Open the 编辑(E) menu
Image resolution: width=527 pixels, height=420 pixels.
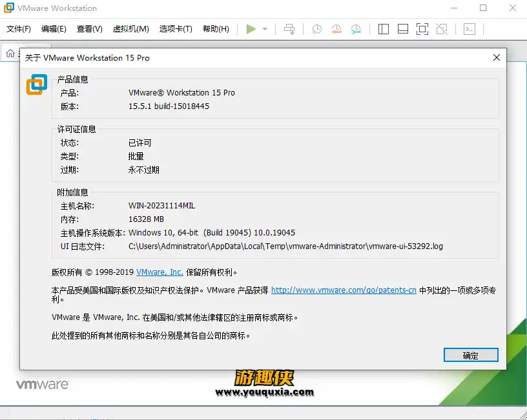pos(54,29)
